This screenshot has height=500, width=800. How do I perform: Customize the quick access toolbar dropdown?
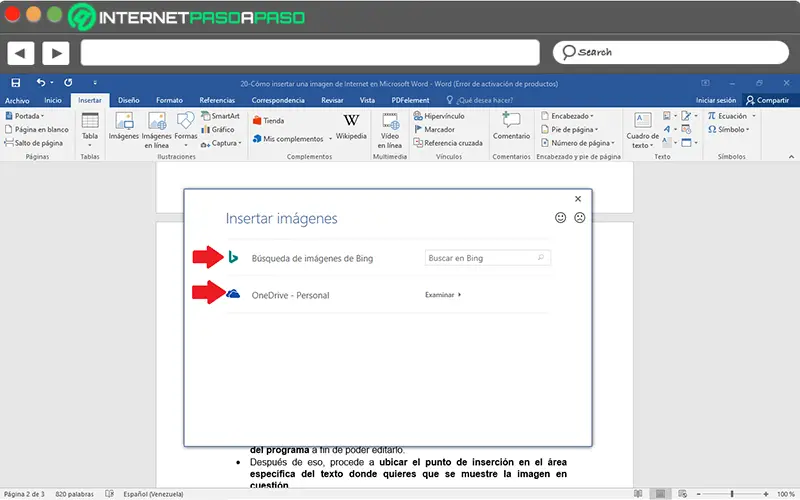click(95, 82)
